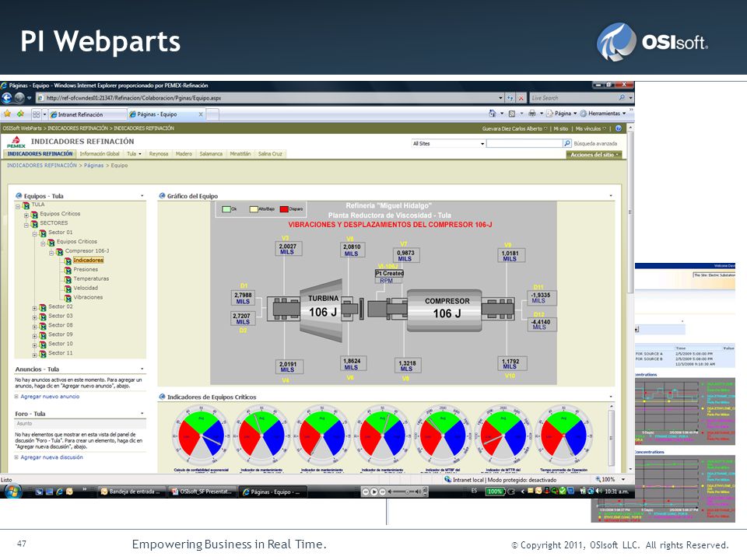Image resolution: width=747 pixels, height=560 pixels.
Task: Open the Tula navigation dropdown
Action: tap(140, 154)
